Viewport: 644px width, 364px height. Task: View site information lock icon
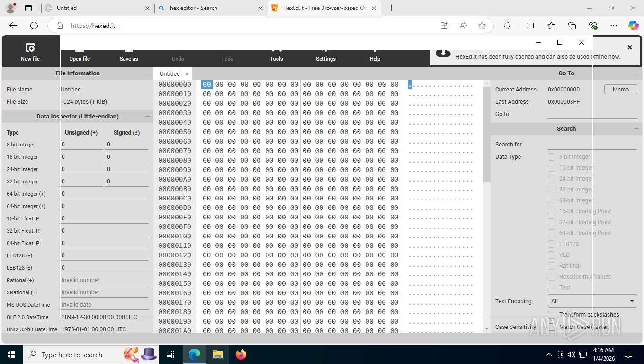(x=60, y=26)
